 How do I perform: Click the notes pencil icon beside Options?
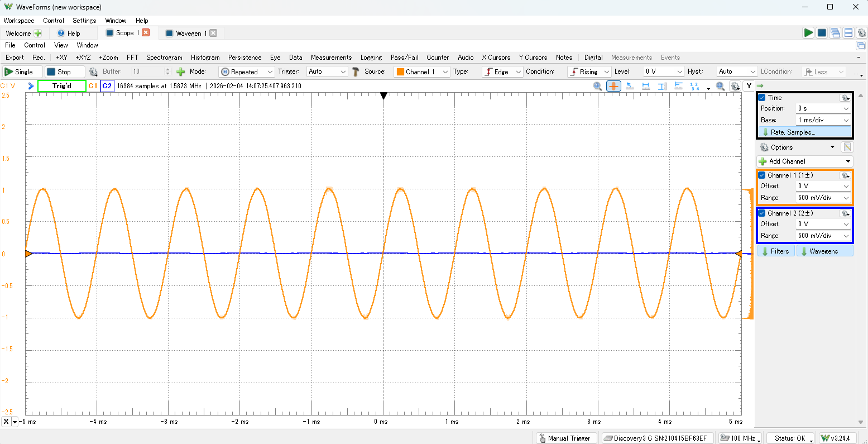tap(847, 147)
